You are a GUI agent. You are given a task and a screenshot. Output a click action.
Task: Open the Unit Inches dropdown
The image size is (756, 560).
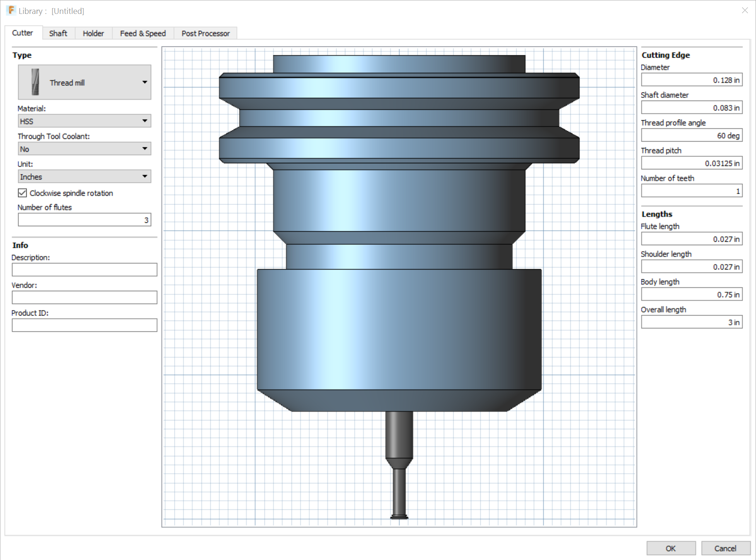pyautogui.click(x=84, y=177)
